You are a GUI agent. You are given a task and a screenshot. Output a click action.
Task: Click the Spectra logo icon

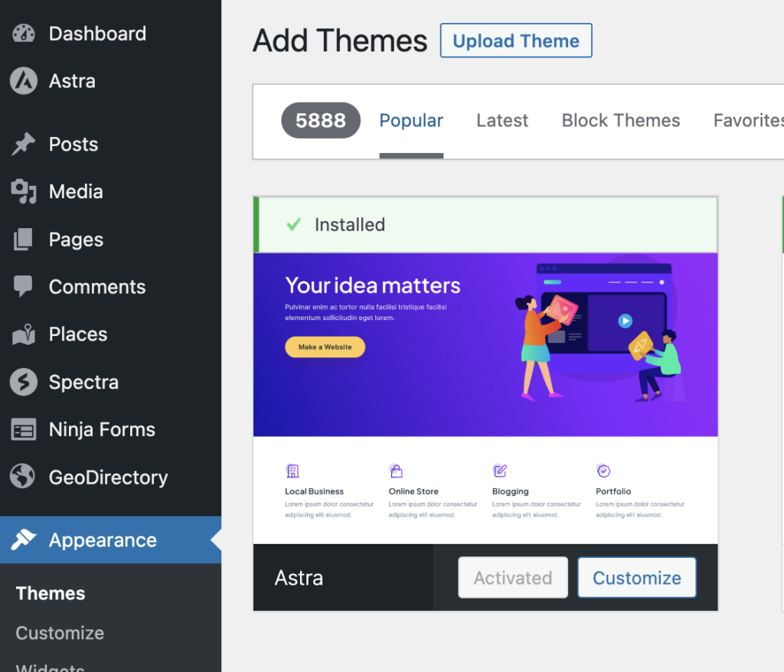pyautogui.click(x=24, y=382)
